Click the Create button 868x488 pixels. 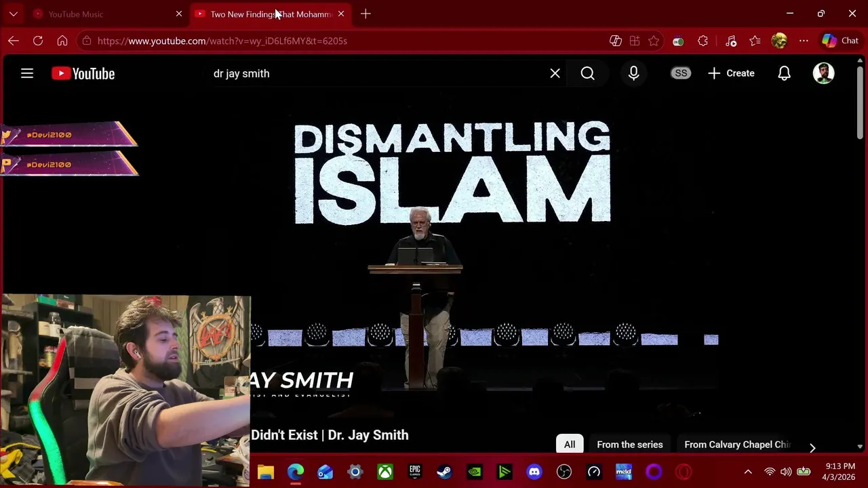coord(731,73)
